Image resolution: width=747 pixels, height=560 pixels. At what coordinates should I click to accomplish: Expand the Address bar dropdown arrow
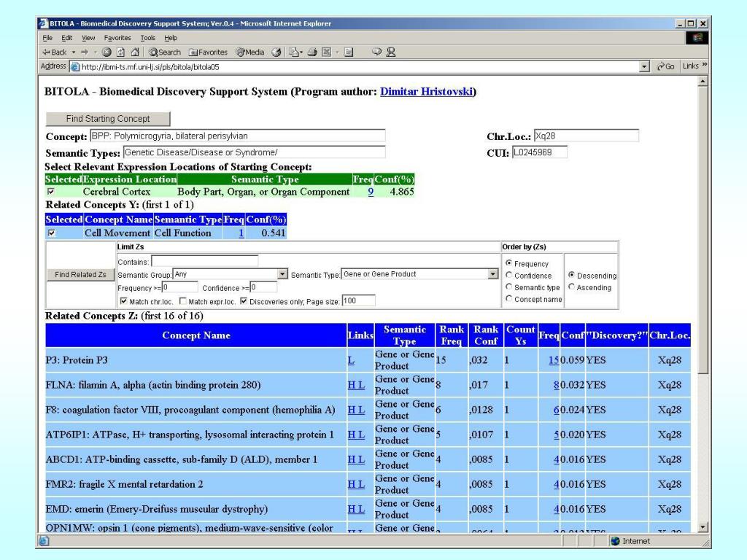[x=644, y=66]
